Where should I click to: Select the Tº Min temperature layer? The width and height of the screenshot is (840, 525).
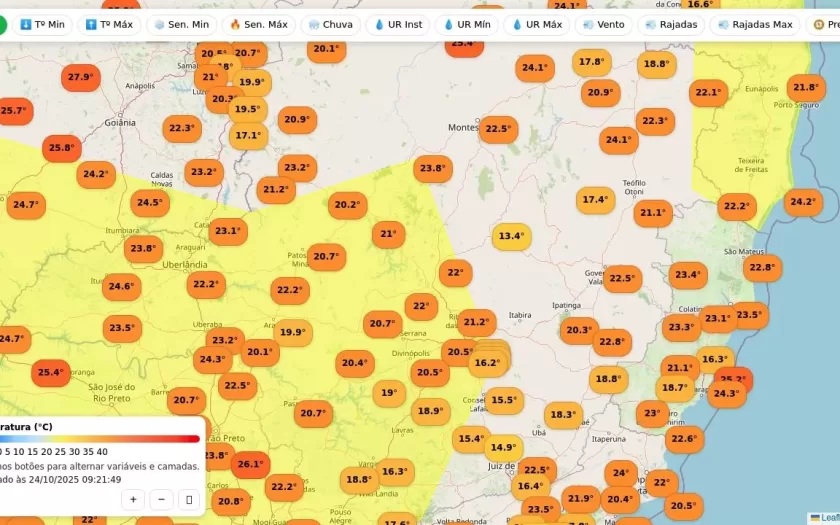pyautogui.click(x=41, y=24)
